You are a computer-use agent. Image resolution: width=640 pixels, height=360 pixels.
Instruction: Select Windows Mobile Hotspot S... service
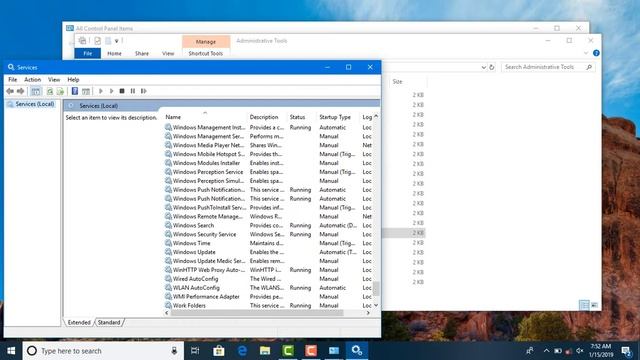[269, 154]
